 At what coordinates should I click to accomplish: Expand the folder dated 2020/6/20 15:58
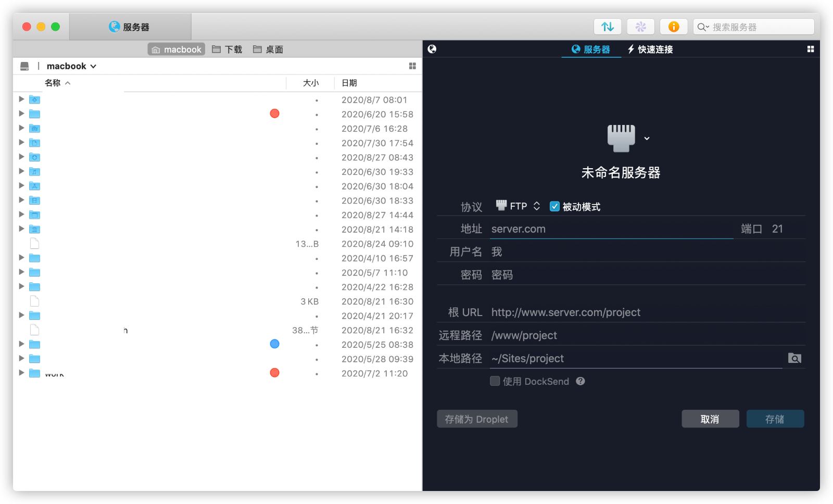point(21,114)
